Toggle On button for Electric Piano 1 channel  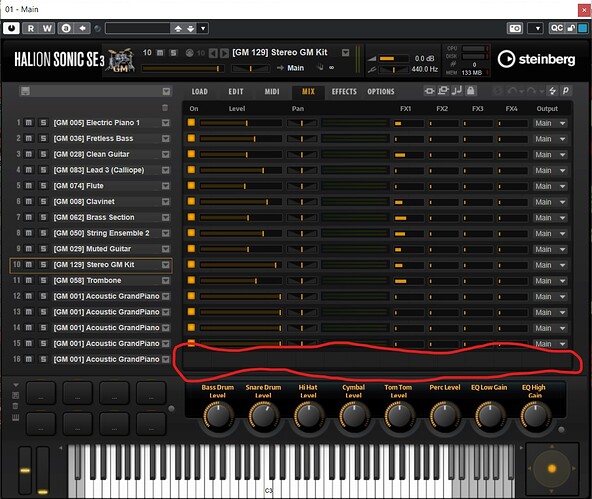pyautogui.click(x=191, y=123)
